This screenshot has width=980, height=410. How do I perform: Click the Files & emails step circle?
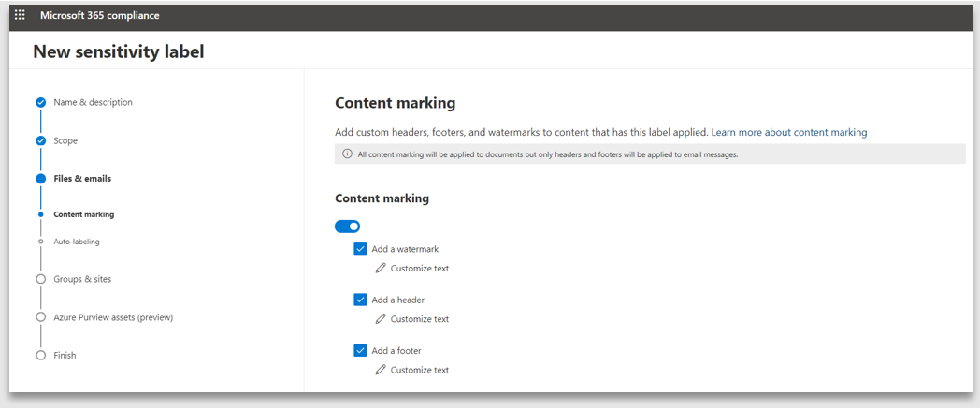[40, 179]
